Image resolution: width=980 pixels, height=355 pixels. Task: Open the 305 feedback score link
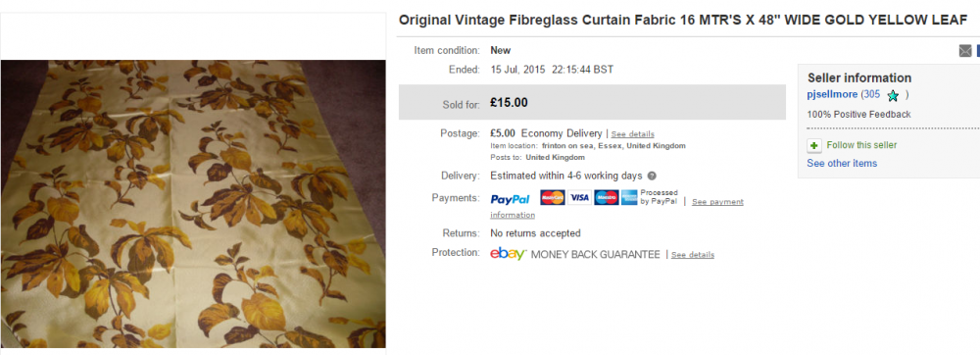[x=872, y=95]
